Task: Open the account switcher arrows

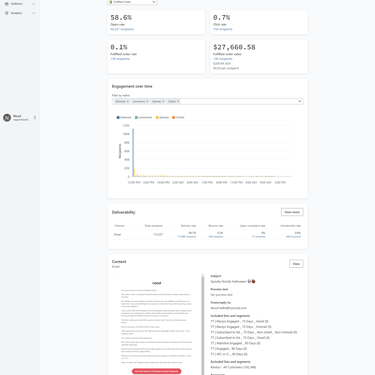Action: (35, 118)
